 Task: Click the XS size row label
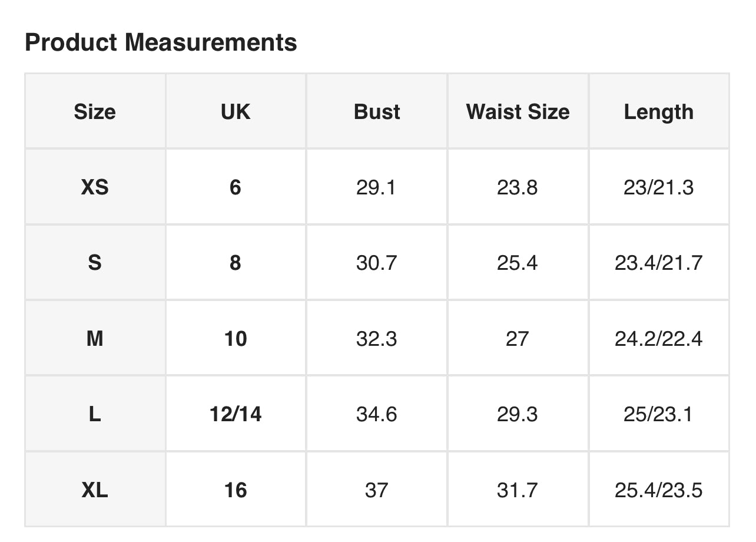(95, 187)
